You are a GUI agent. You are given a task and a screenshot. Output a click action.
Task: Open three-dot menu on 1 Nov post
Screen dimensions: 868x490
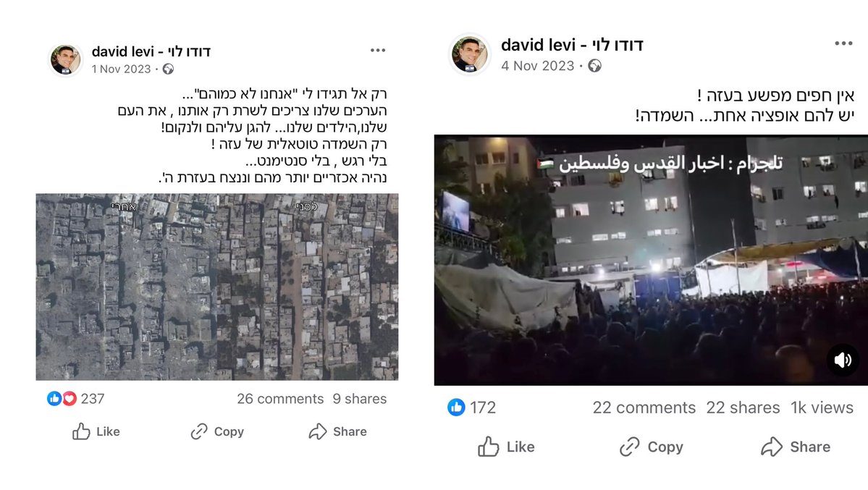(x=378, y=51)
